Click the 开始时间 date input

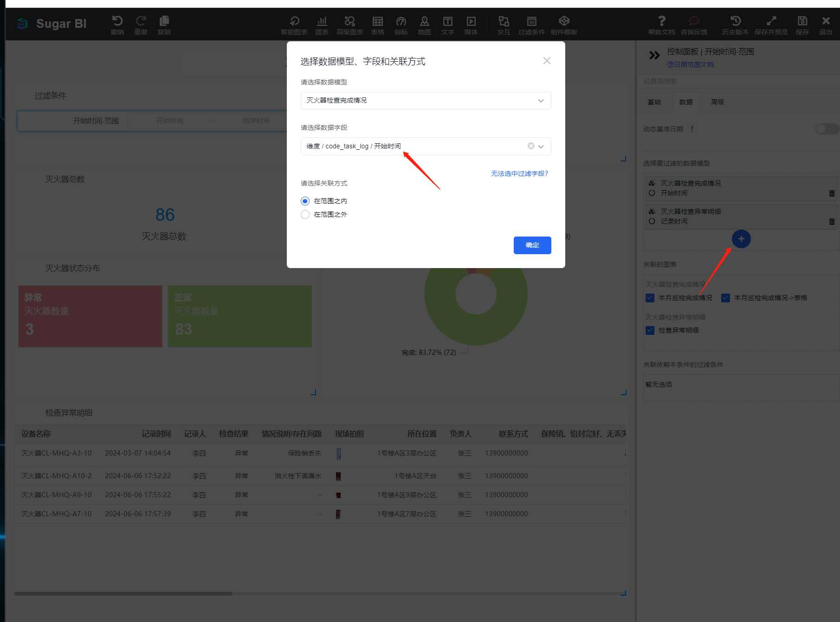170,121
